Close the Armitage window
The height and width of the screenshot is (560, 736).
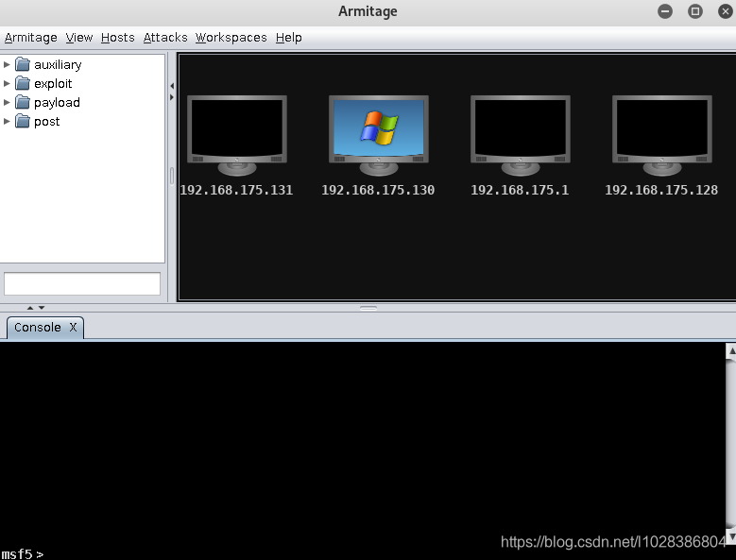[x=726, y=11]
